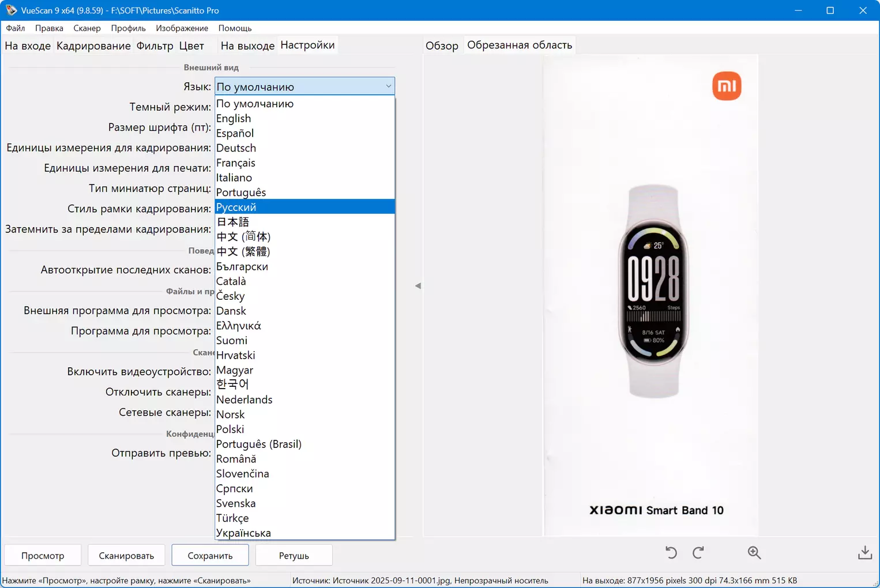This screenshot has width=880, height=588.
Task: Choose Deutsch in the language list
Action: (304, 148)
